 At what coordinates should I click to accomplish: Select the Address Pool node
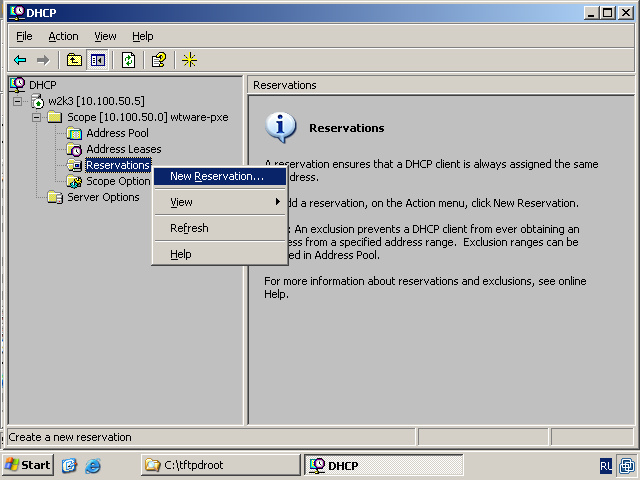point(117,133)
